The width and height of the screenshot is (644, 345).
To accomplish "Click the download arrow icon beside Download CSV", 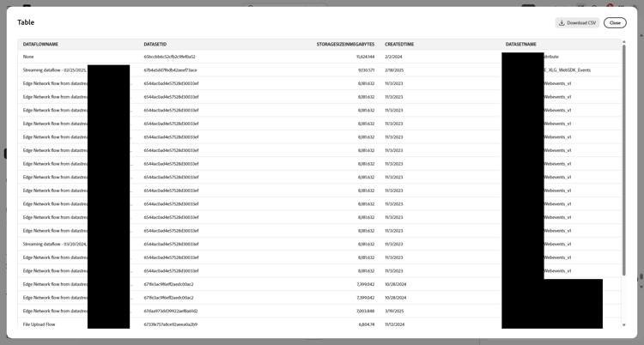I will pyautogui.click(x=562, y=23).
